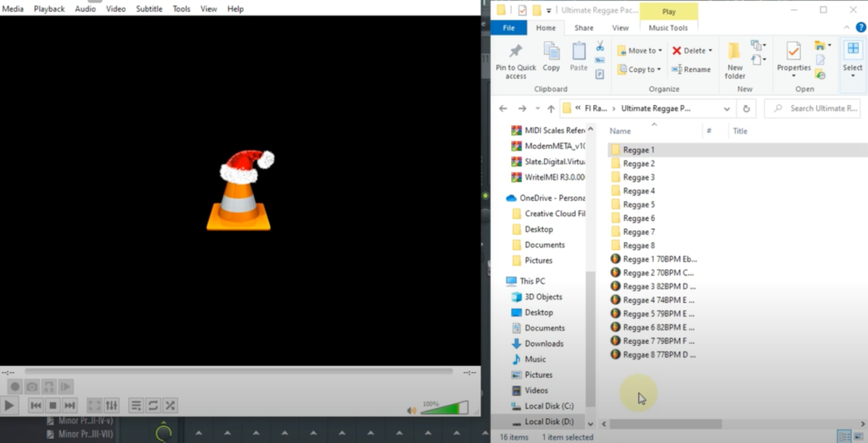Click the VLC volume slider
This screenshot has height=443, width=868.
pos(445,408)
